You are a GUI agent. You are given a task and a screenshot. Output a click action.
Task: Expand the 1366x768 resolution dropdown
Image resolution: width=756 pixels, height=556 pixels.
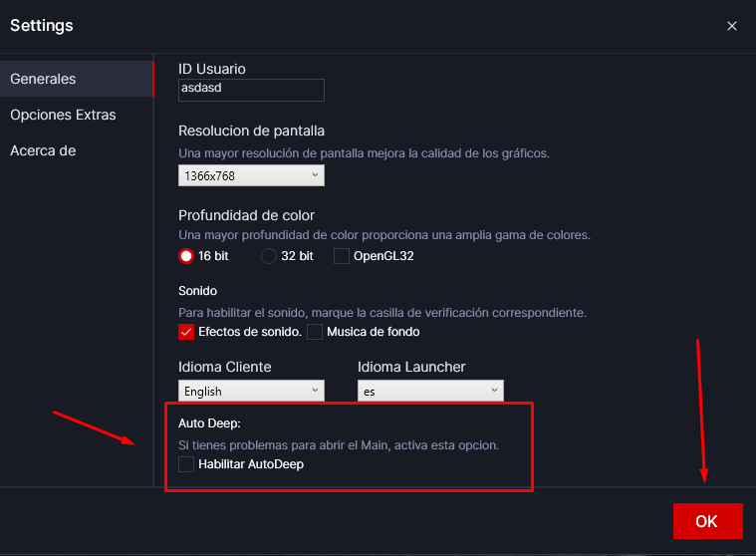pyautogui.click(x=251, y=175)
